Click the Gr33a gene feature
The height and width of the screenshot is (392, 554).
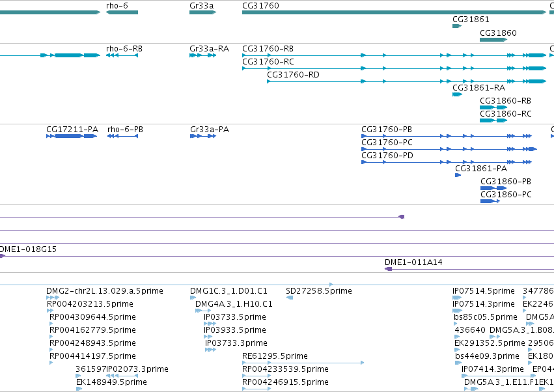click(x=203, y=12)
